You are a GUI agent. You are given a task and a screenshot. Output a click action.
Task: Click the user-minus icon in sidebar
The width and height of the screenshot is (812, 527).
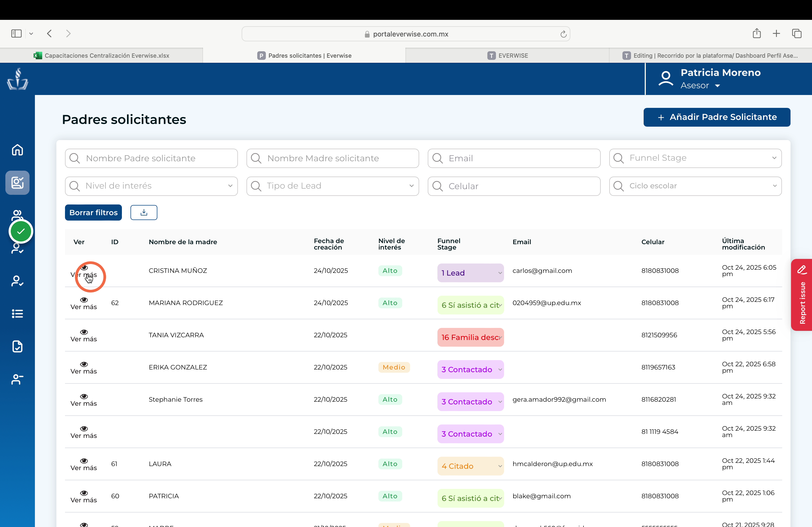coord(17,379)
